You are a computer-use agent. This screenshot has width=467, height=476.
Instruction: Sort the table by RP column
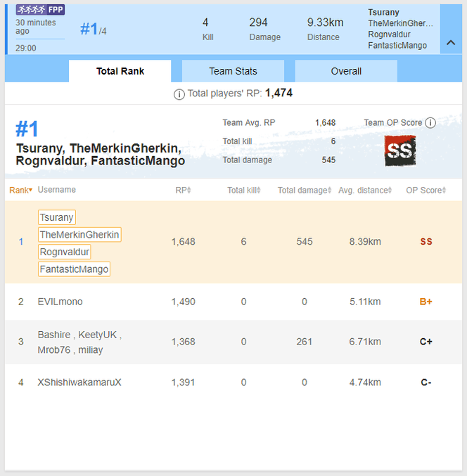(x=183, y=191)
